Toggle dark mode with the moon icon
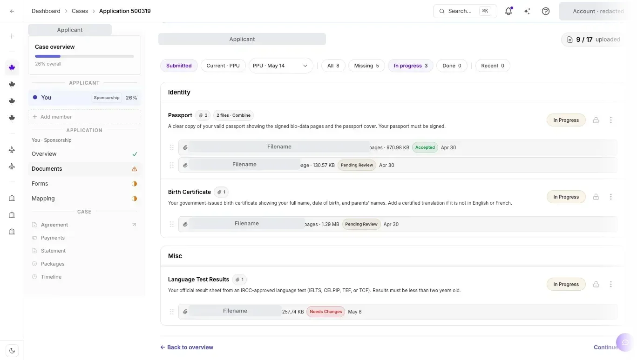This screenshot has width=644, height=360. 12,351
